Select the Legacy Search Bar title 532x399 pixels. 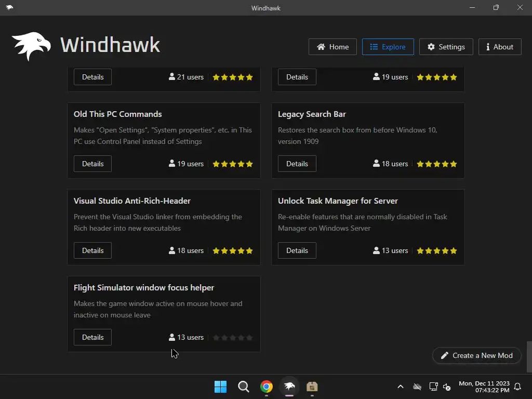tap(312, 114)
